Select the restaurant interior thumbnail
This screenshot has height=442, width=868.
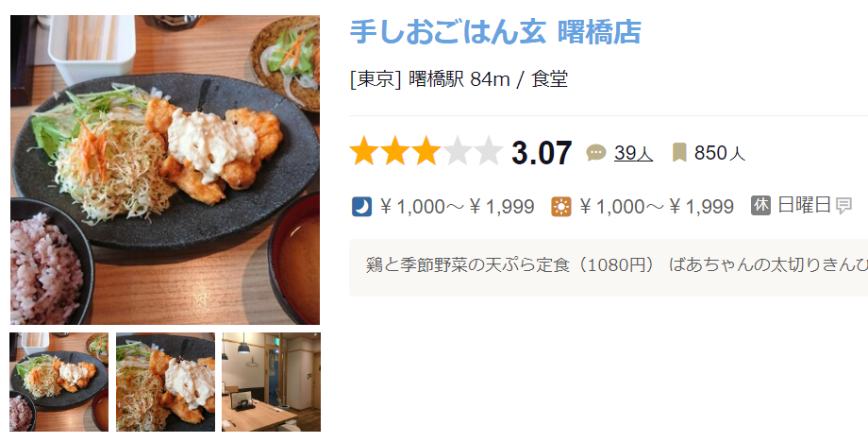(x=272, y=382)
